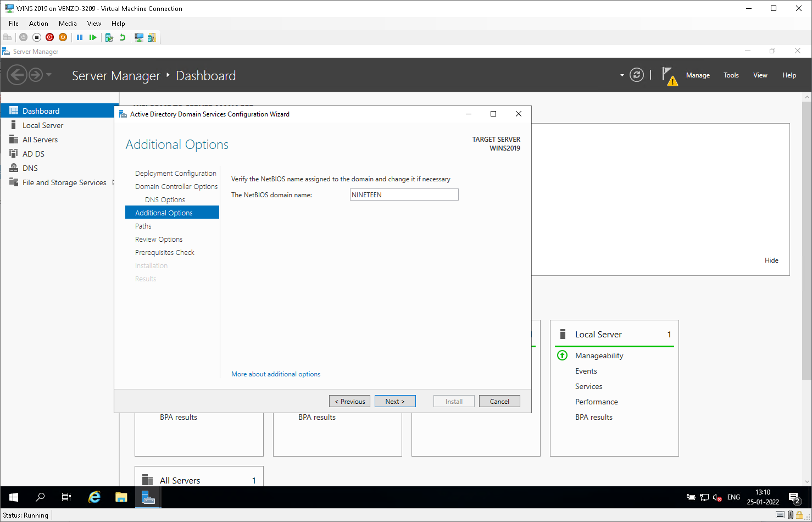Refresh the Server Manager dashboard
Viewport: 812px width, 522px height.
[x=637, y=75]
